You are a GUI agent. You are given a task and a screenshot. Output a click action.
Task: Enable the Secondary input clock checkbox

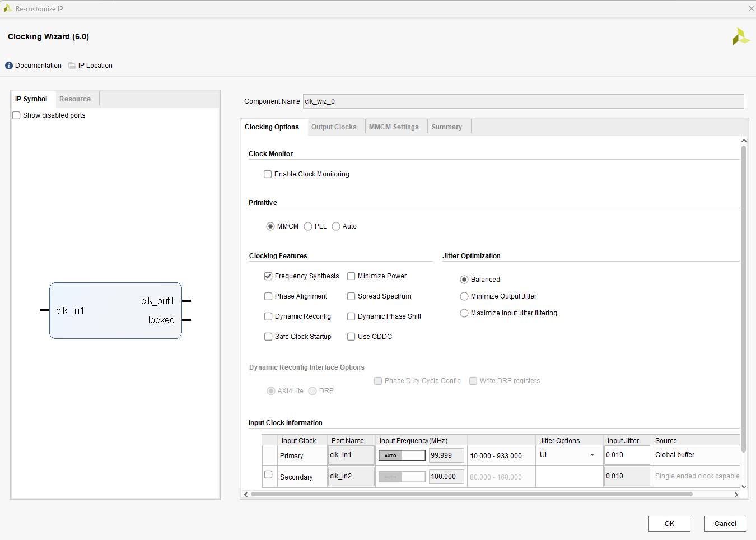point(268,474)
